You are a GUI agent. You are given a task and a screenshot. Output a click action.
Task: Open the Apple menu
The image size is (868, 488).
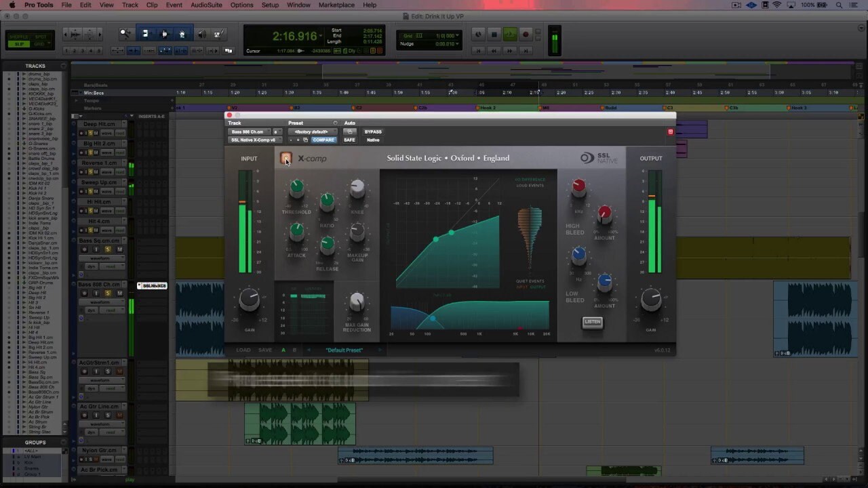[x=12, y=5]
